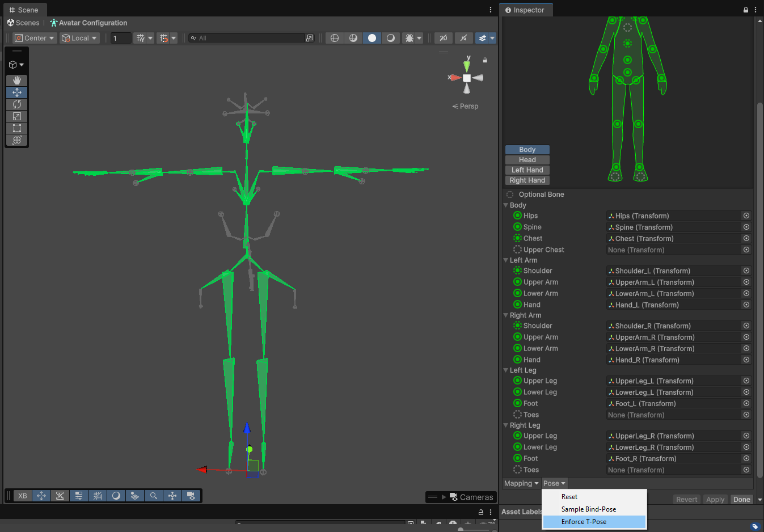Click the Done button in the Inspector
The width and height of the screenshot is (764, 532).
point(742,499)
